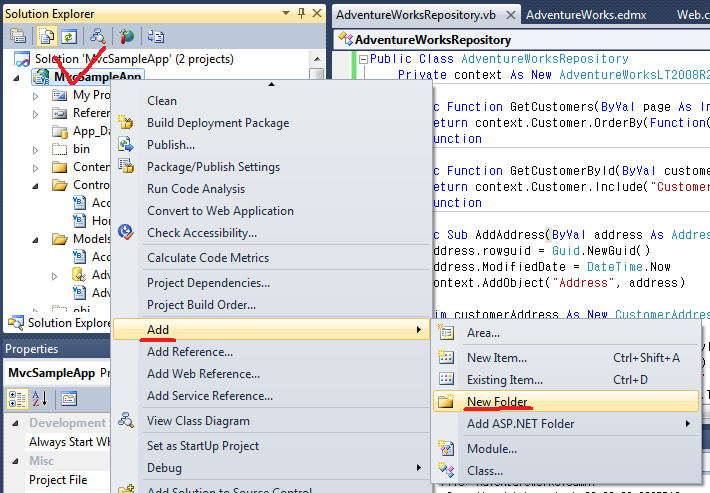710x493 pixels.
Task: Click the Controllers folder icon
Action: click(59, 185)
